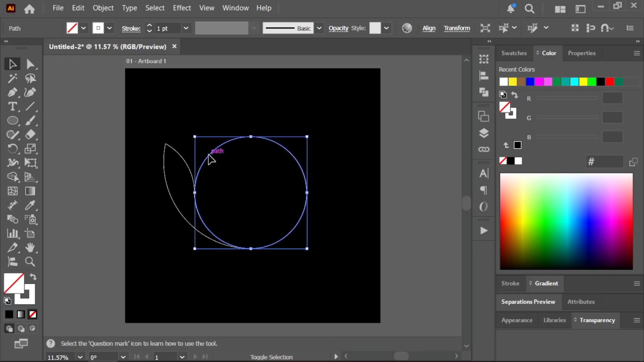This screenshot has width=644, height=362.
Task: Toggle default fill and stroke icon
Action: [x=7, y=301]
